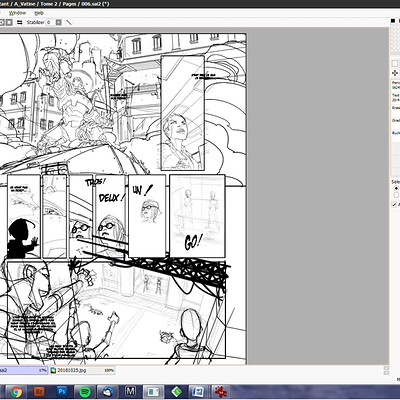The width and height of the screenshot is (400, 400).
Task: Open the green diamond app in the taskbar
Action: [176, 392]
